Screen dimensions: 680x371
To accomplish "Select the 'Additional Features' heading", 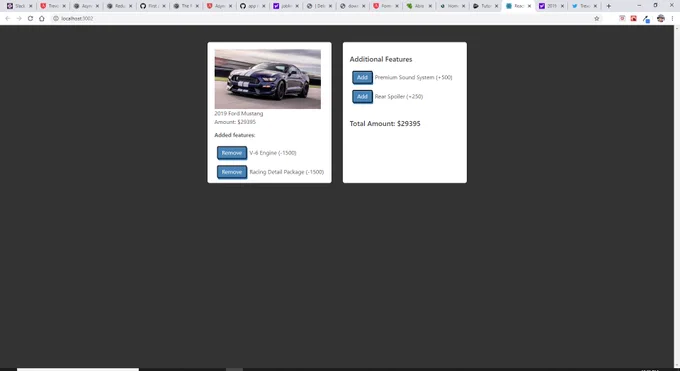I will coord(381,59).
